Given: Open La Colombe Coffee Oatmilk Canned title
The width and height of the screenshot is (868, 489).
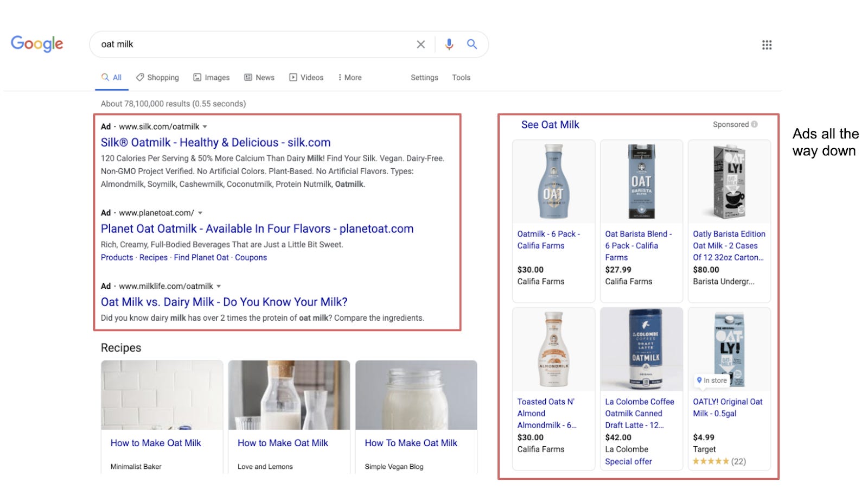Looking at the screenshot, I should 640,414.
